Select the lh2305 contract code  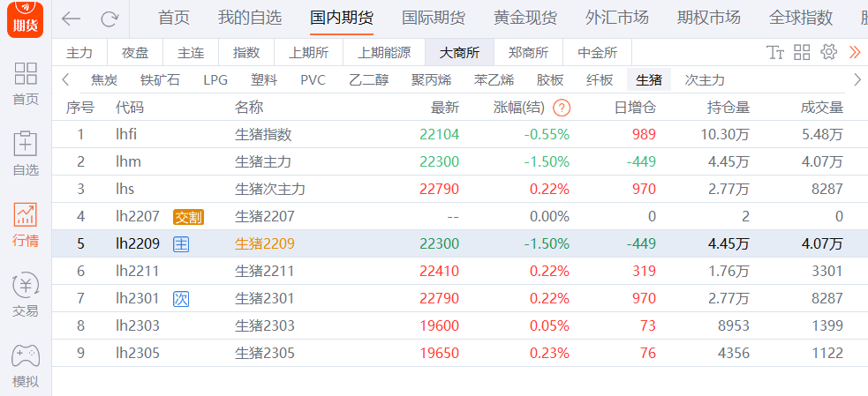coord(137,353)
